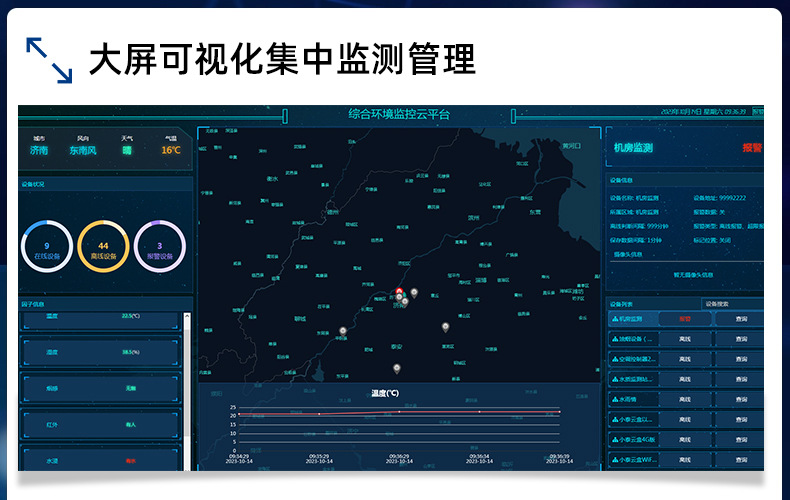Click the red alarm marker on the map
The image size is (790, 500).
coord(399,291)
